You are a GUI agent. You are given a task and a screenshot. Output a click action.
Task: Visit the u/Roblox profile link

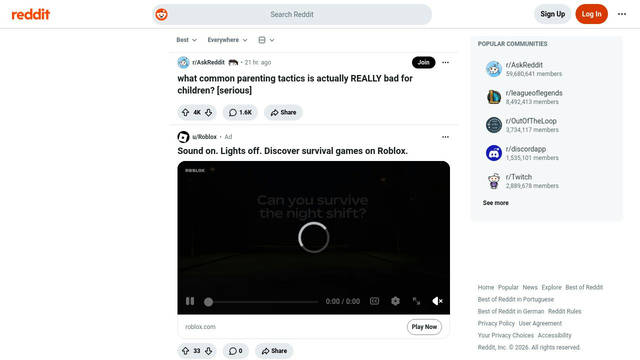[x=204, y=137]
